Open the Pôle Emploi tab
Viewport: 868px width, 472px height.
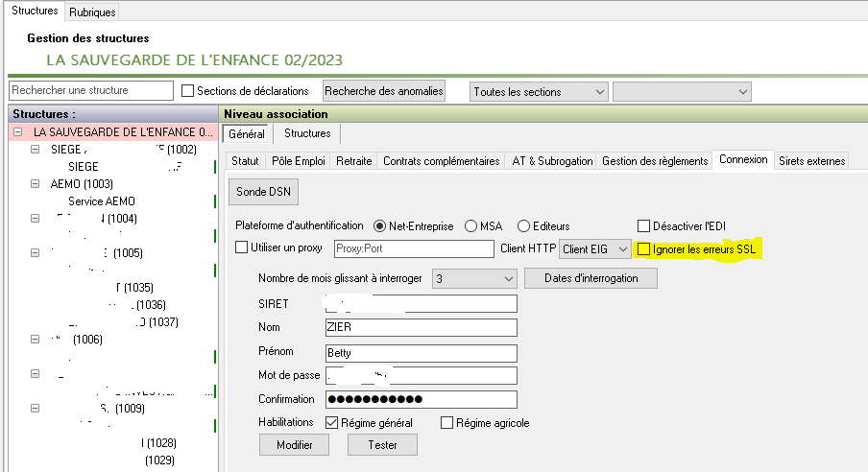tap(297, 161)
